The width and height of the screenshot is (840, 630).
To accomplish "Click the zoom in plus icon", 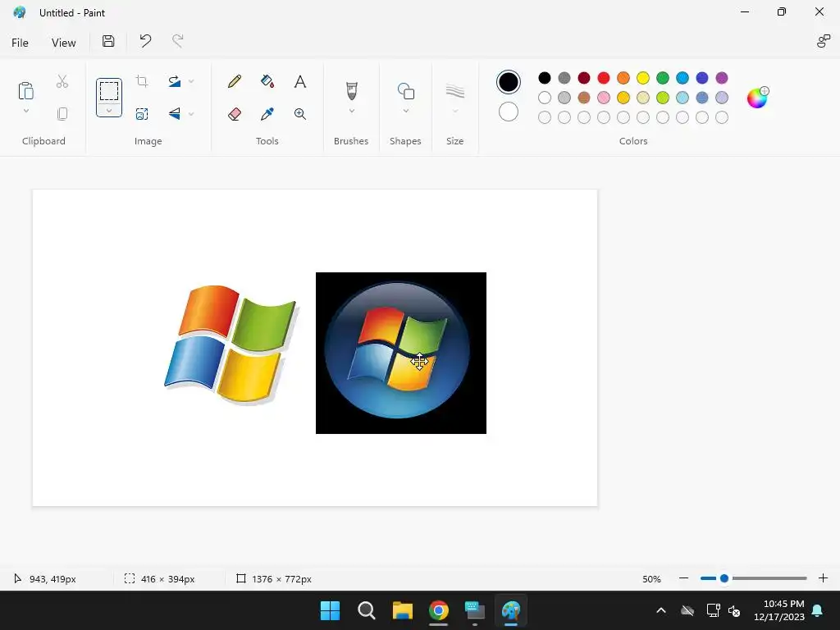I will click(x=823, y=578).
